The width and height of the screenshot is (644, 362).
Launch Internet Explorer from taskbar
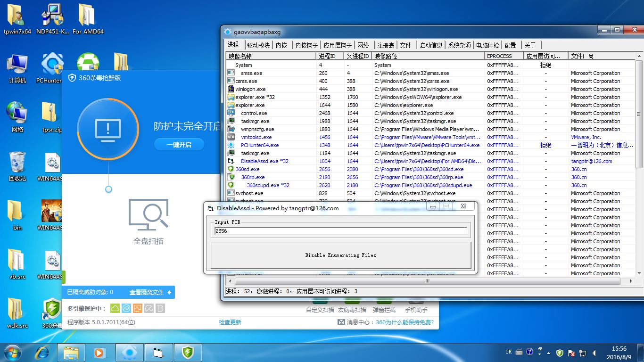[x=43, y=352]
